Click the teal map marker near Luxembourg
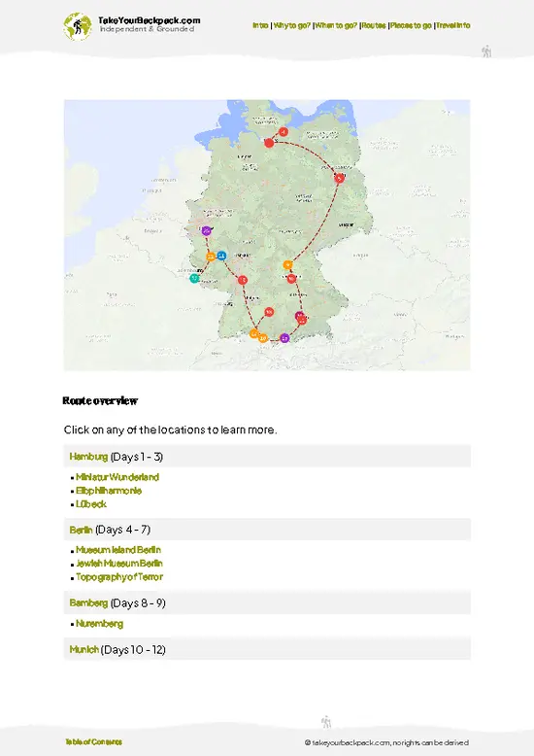The height and width of the screenshot is (756, 534). tap(194, 278)
